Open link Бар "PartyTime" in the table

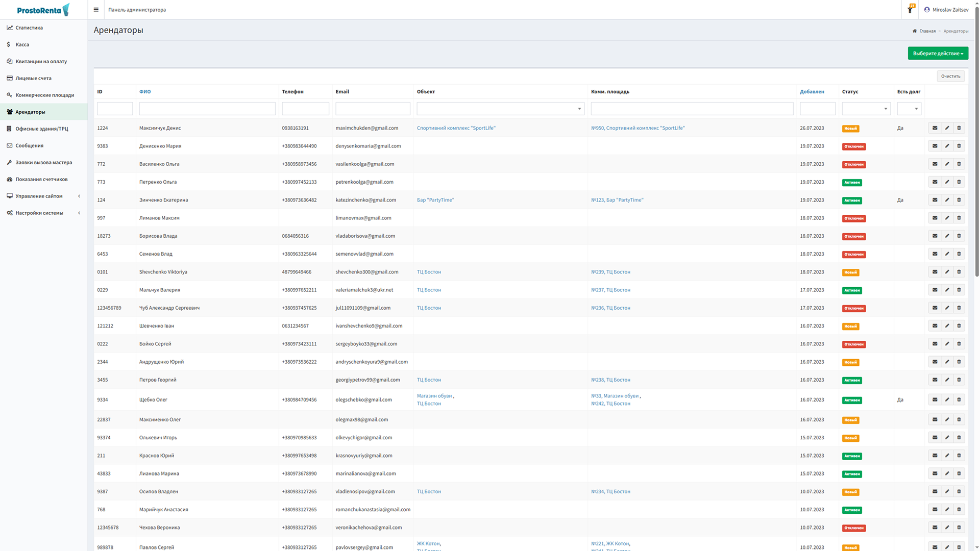point(436,200)
